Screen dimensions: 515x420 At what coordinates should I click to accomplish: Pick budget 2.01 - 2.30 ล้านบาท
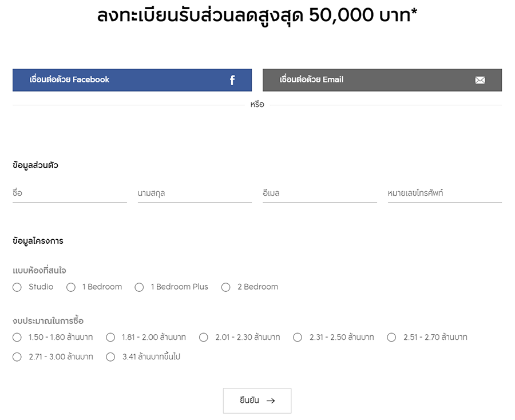[204, 338]
